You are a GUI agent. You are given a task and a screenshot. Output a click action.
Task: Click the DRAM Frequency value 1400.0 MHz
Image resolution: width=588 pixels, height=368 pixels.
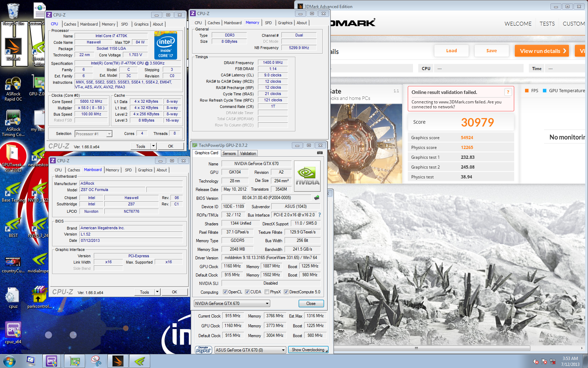tap(273, 63)
